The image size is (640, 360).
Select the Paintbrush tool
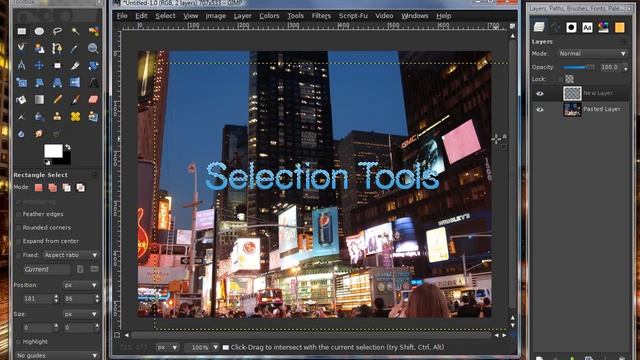75,100
